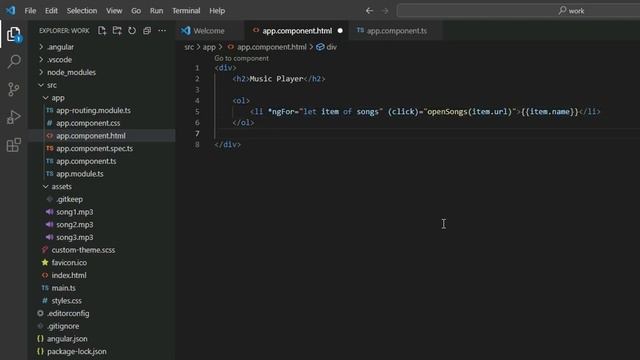Open index.html file

69,275
